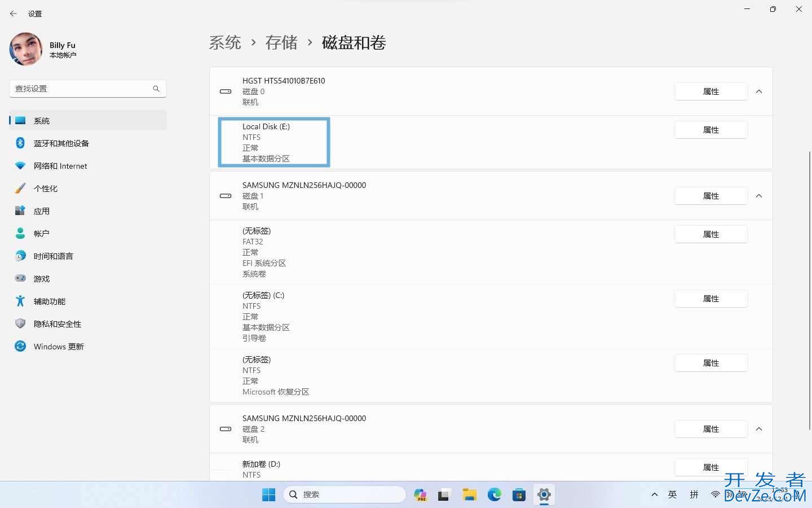Open 属性 for SAMSUNG 磁盘 2
Viewport: 812px width, 508px height.
coord(711,429)
